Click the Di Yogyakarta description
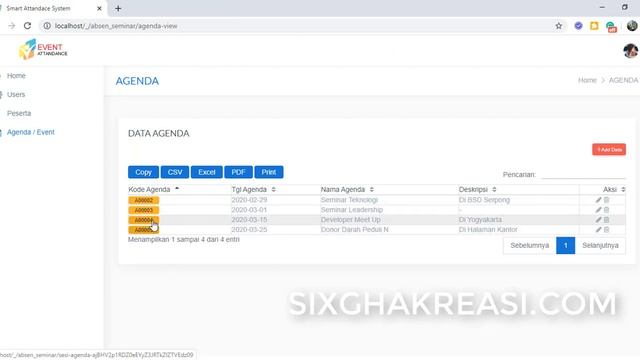The width and height of the screenshot is (640, 360). tap(480, 220)
